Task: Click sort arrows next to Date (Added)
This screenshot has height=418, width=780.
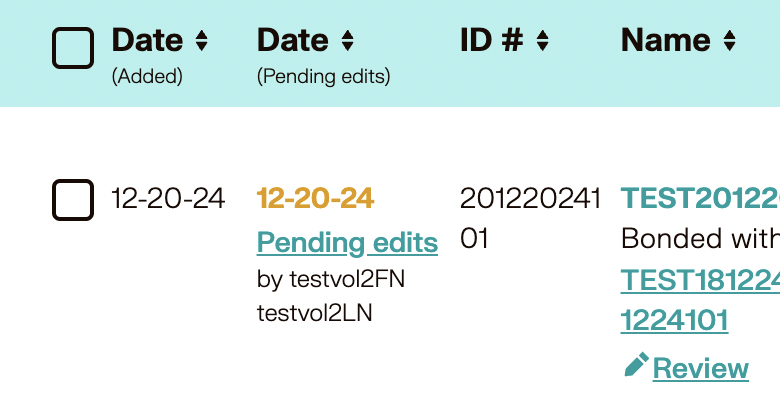Action: pyautogui.click(x=201, y=41)
